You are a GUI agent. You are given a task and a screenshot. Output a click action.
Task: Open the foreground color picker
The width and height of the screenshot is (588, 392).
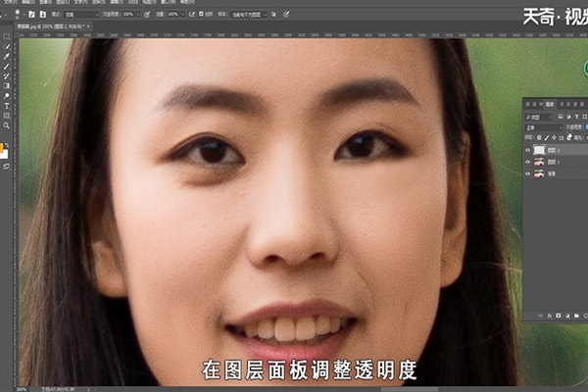[x=1, y=149]
